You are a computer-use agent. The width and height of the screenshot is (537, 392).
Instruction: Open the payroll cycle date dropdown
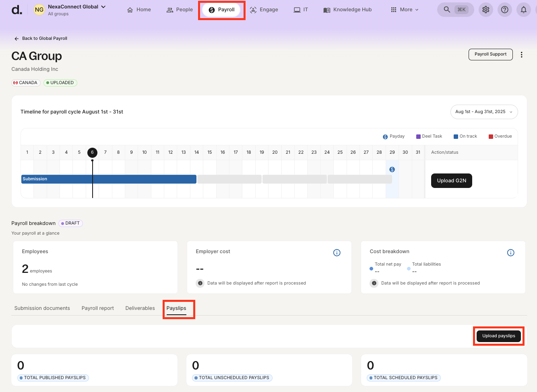[484, 112]
